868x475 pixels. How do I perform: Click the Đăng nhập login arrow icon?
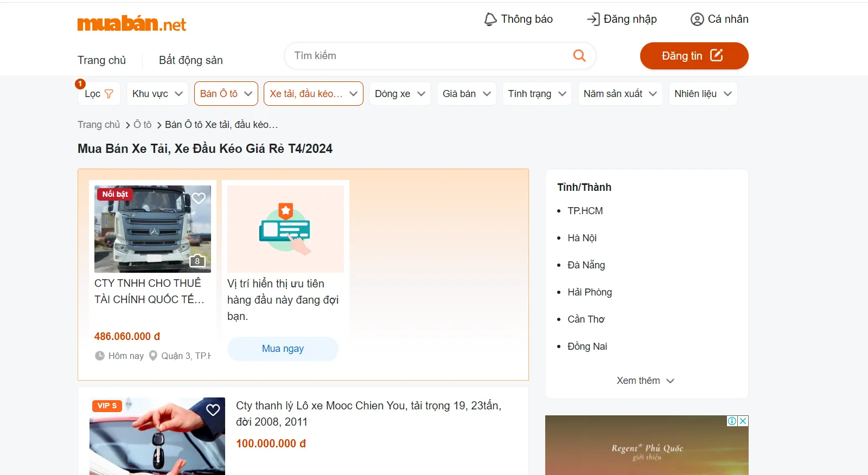(593, 20)
